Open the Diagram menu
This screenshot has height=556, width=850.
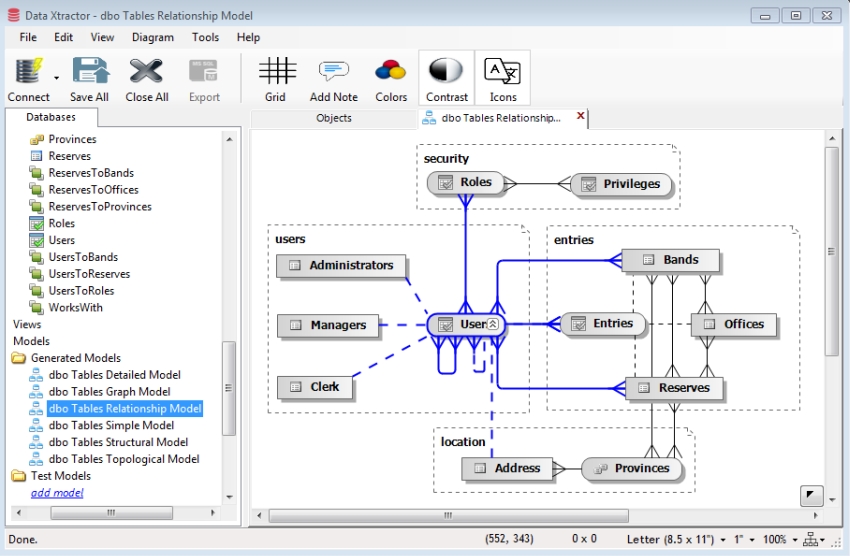pyautogui.click(x=152, y=37)
